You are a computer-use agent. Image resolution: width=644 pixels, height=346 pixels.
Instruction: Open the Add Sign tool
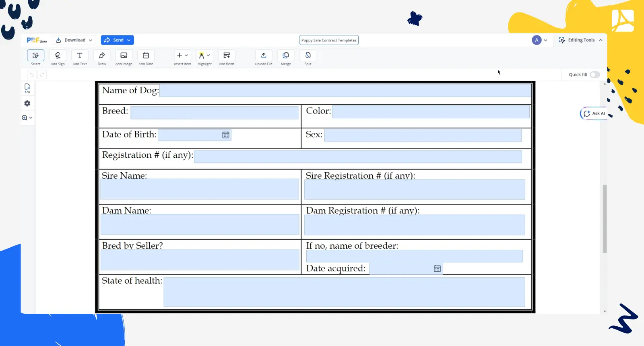[58, 56]
